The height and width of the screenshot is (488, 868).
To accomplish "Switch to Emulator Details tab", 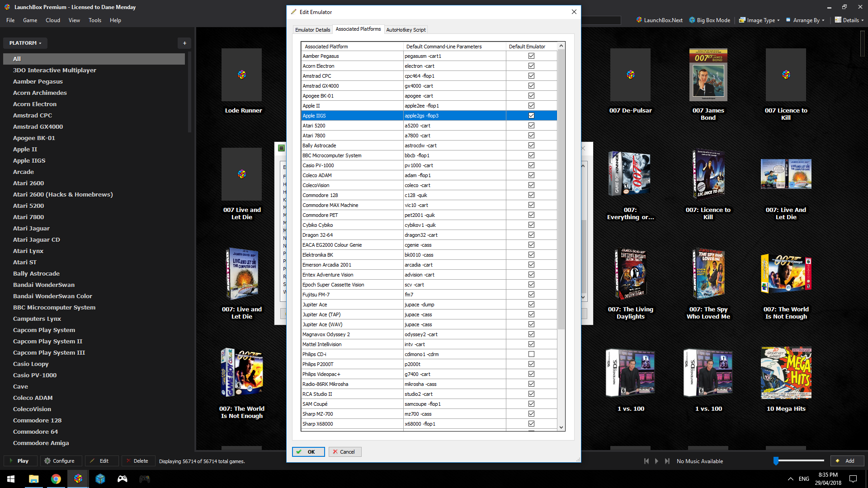I will tap(312, 30).
